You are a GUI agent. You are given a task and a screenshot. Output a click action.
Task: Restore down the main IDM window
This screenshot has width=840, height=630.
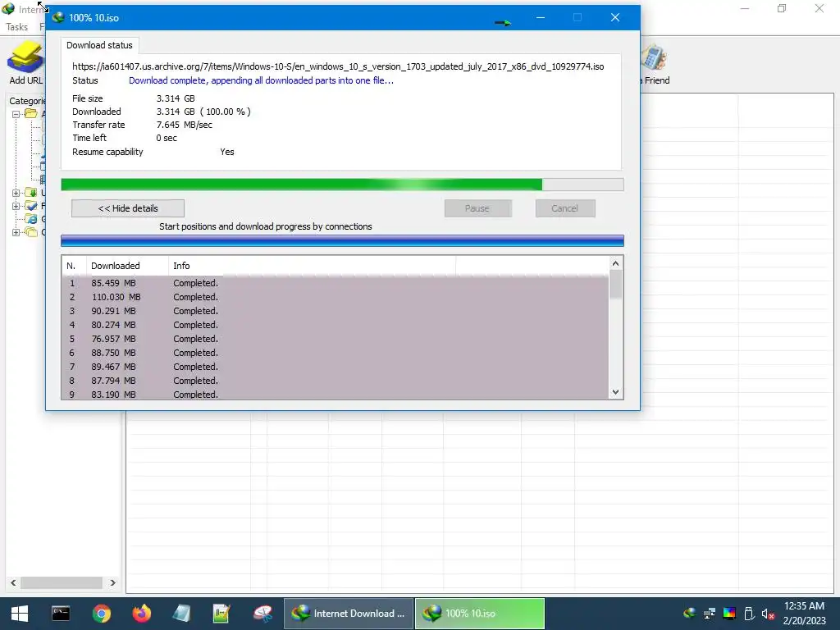pyautogui.click(x=782, y=8)
